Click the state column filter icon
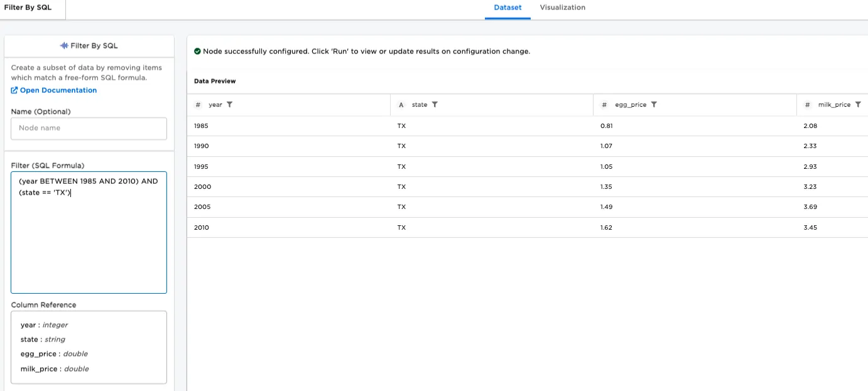This screenshot has width=868, height=391. [435, 105]
